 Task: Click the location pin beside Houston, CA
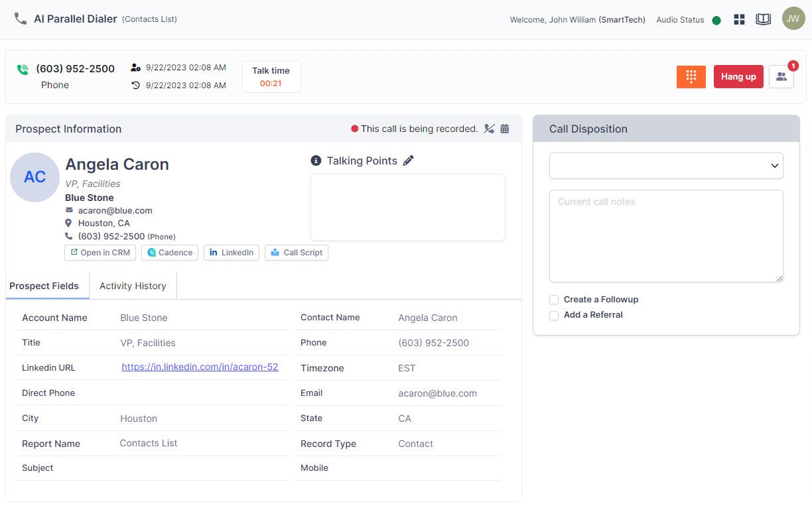coord(68,223)
